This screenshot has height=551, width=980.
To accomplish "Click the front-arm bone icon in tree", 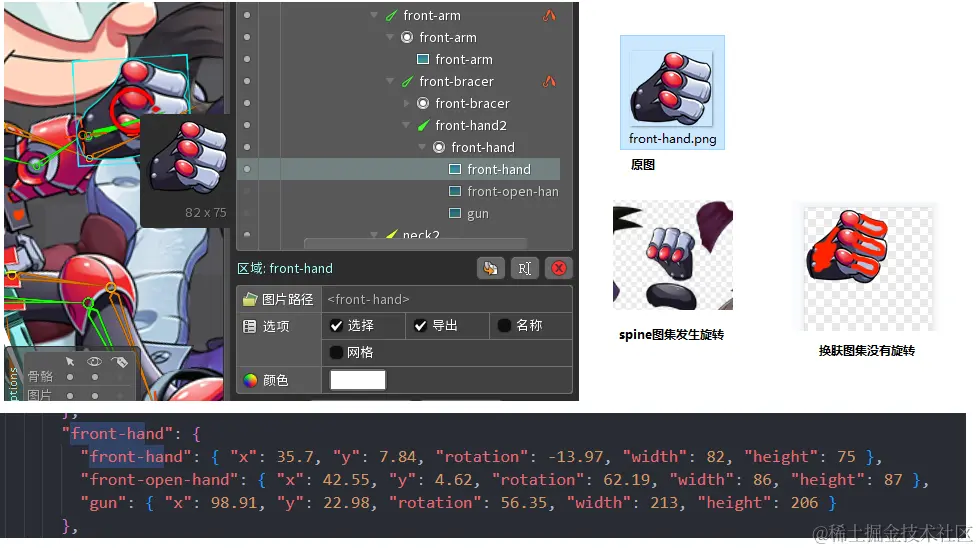I will point(391,16).
